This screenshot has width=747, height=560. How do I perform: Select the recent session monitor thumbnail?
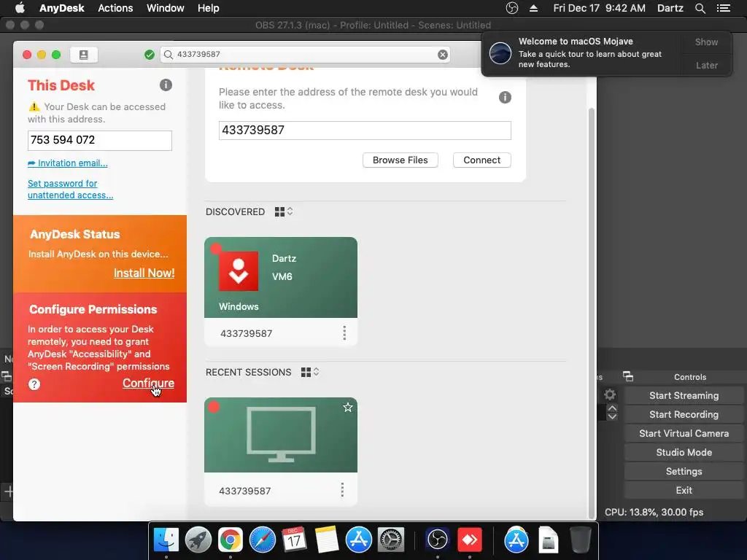click(281, 435)
